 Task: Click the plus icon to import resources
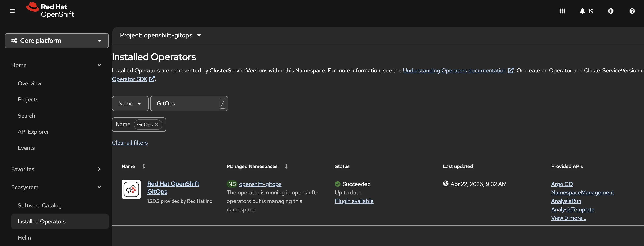611,11
